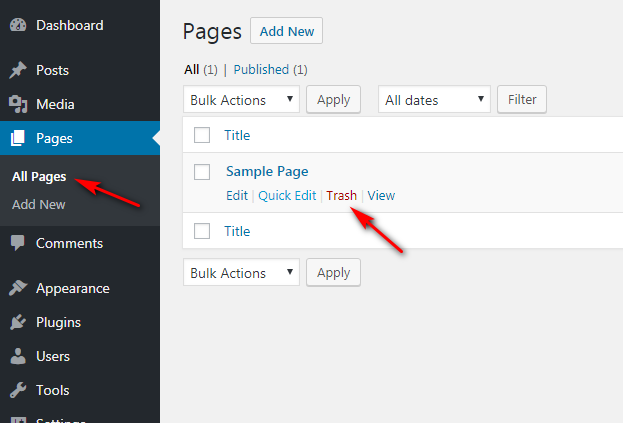Viewport: 623px width, 423px height.
Task: Open the Tools menu item
Action: pos(52,390)
